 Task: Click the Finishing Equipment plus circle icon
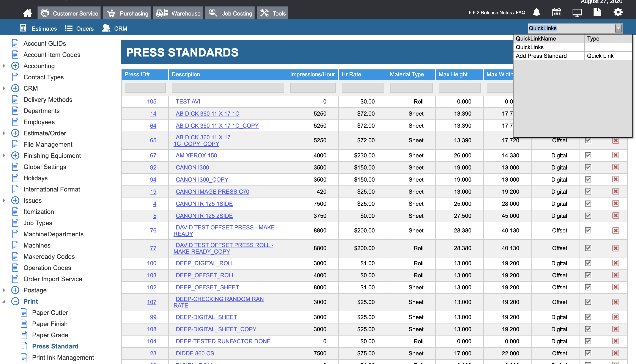pyautogui.click(x=15, y=155)
